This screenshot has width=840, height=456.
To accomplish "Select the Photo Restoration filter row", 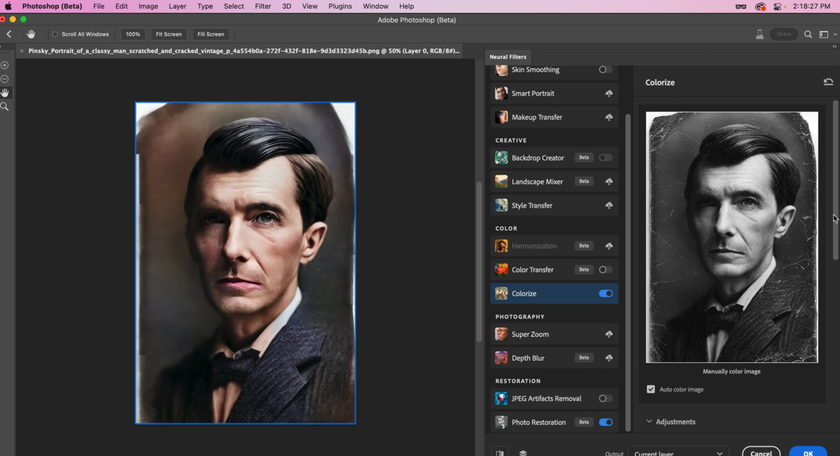I will [554, 422].
